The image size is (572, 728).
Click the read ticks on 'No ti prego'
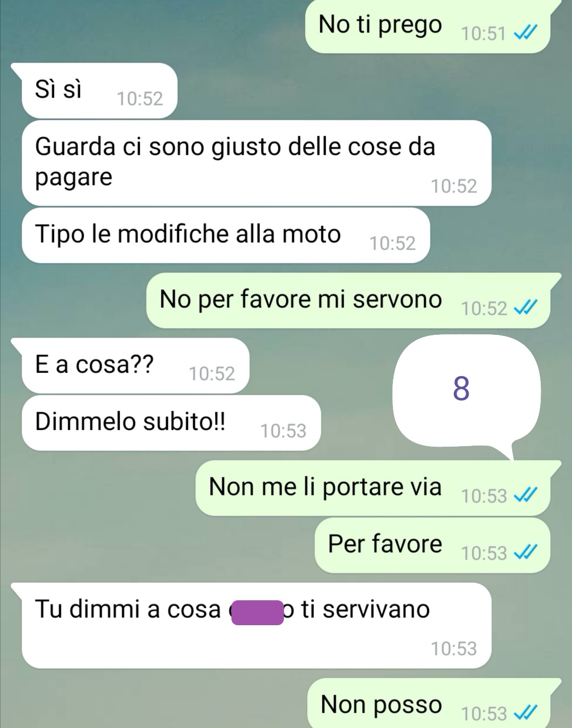tap(526, 33)
